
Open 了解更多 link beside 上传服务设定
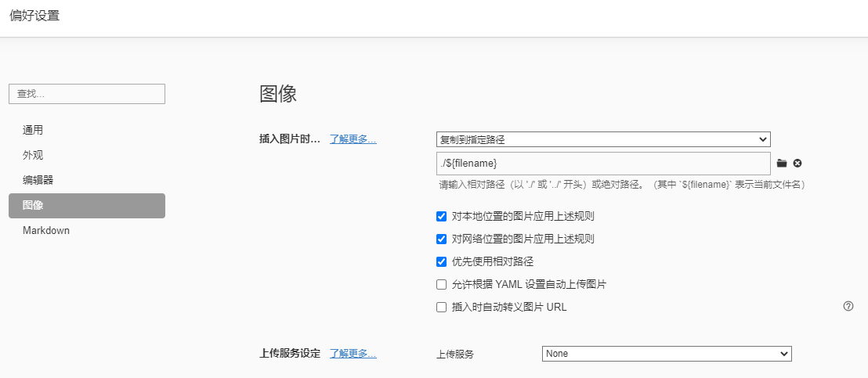point(353,354)
